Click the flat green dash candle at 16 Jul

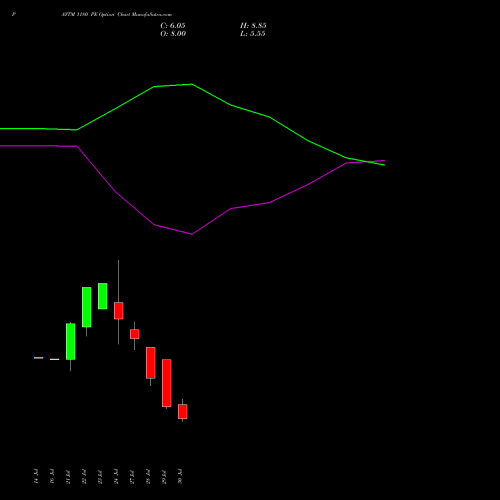tap(55, 359)
